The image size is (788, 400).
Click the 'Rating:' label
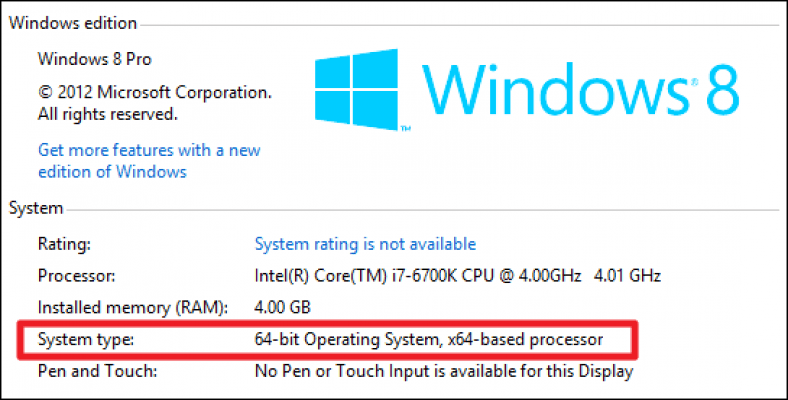pos(64,245)
